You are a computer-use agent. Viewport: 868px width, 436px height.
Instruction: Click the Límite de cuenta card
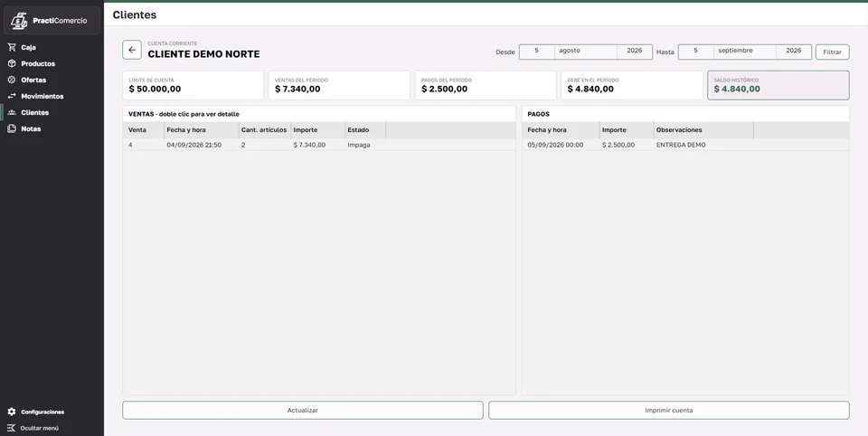[x=193, y=85]
